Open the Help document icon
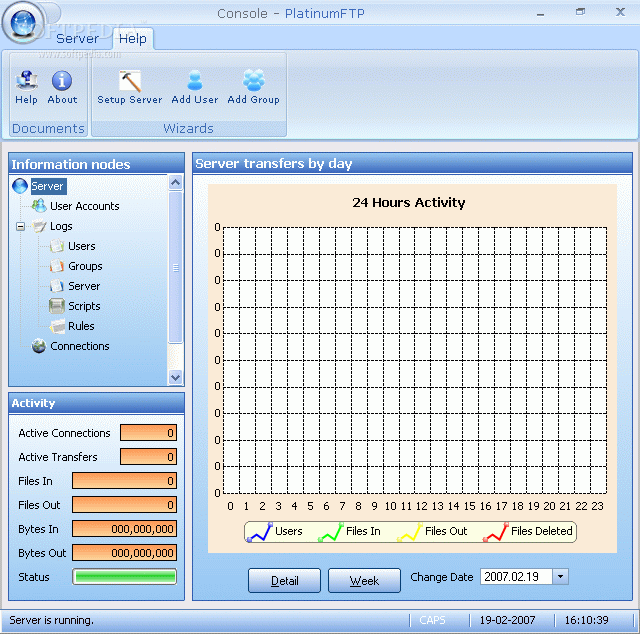 coord(27,80)
